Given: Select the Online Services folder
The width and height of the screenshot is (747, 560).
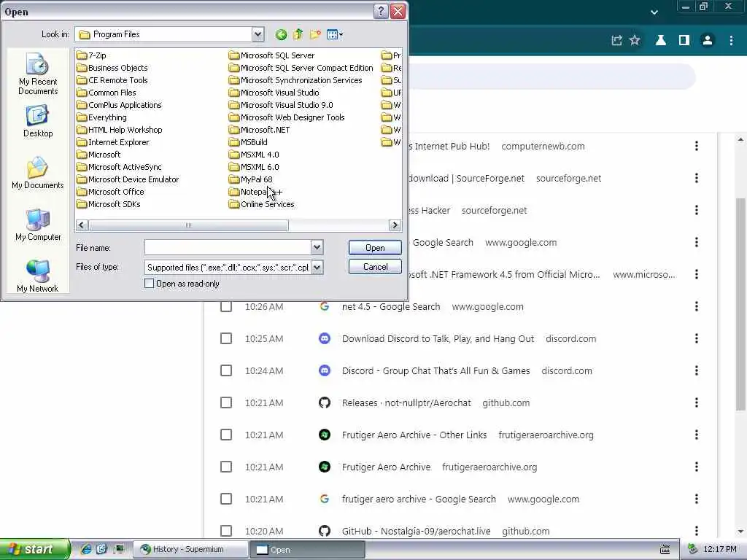Looking at the screenshot, I should coord(262,204).
